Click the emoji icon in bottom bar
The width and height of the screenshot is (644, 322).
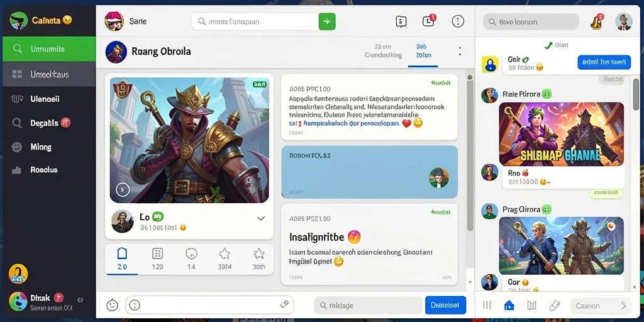coord(112,305)
